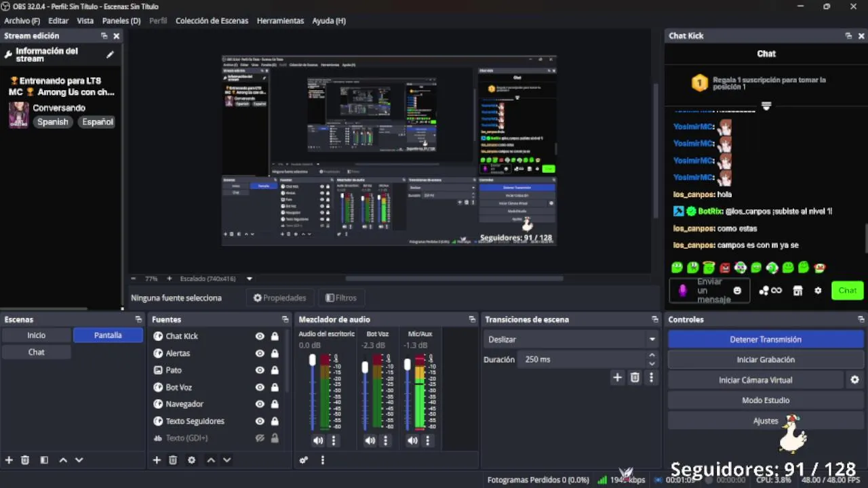Open Mezclador de audio dock pop-out icon
The width and height of the screenshot is (868, 488).
coord(472,319)
